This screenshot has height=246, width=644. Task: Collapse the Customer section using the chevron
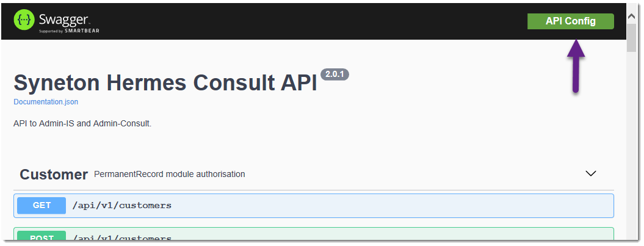(x=590, y=173)
